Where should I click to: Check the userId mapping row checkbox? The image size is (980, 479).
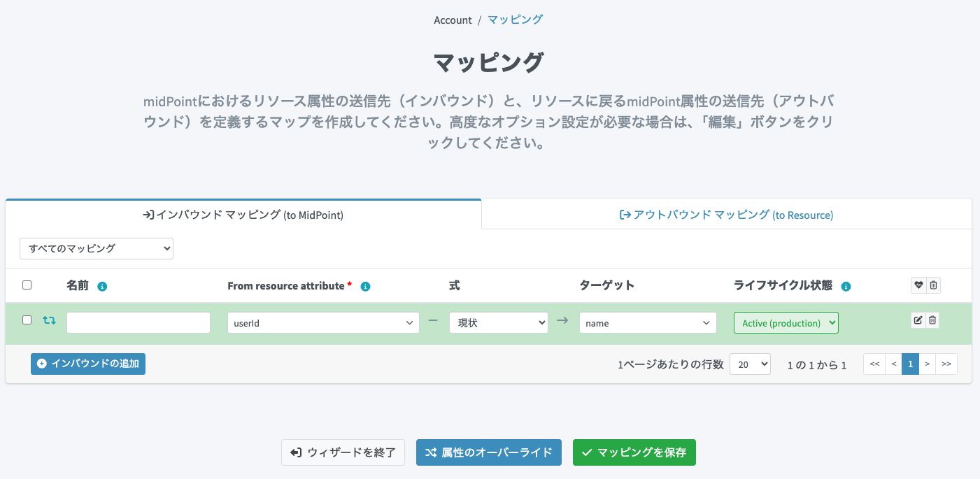[27, 320]
